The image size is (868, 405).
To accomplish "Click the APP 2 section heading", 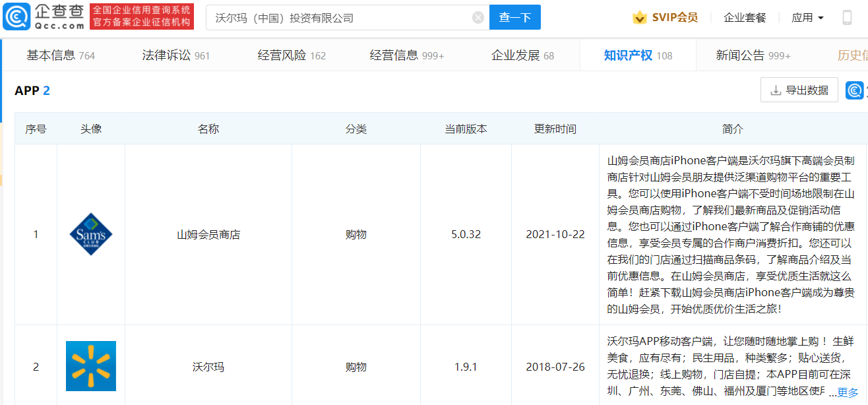I will [32, 90].
